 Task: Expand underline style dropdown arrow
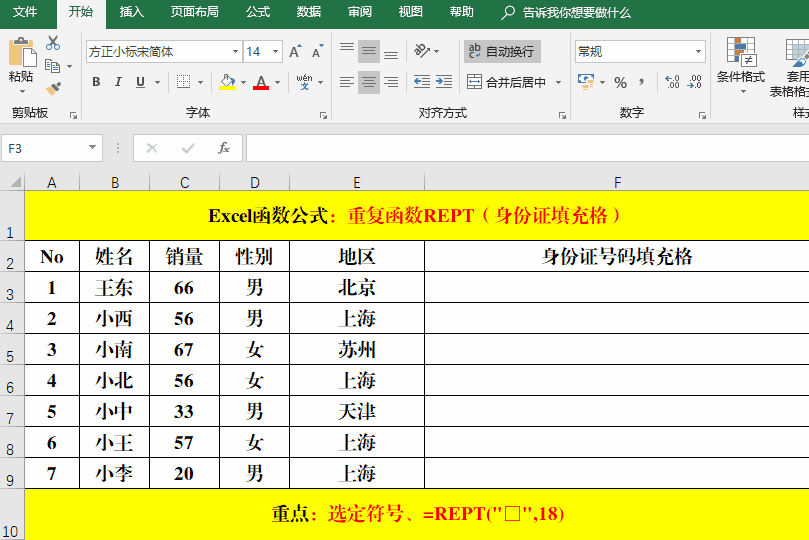coord(157,82)
